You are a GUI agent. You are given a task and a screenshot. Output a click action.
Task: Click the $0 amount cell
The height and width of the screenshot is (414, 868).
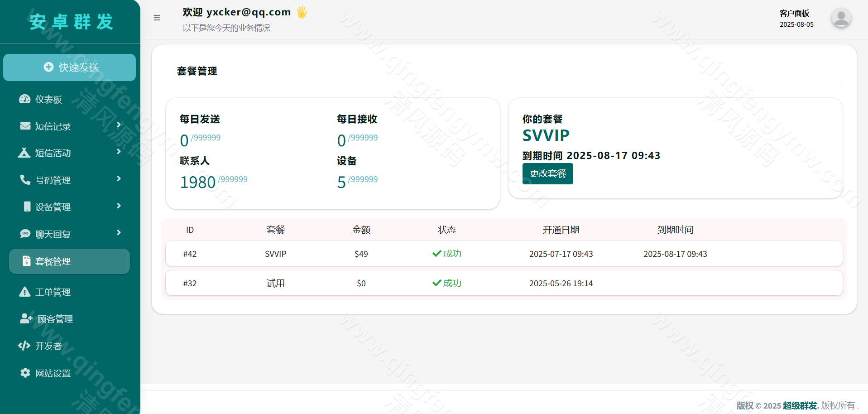coord(361,283)
